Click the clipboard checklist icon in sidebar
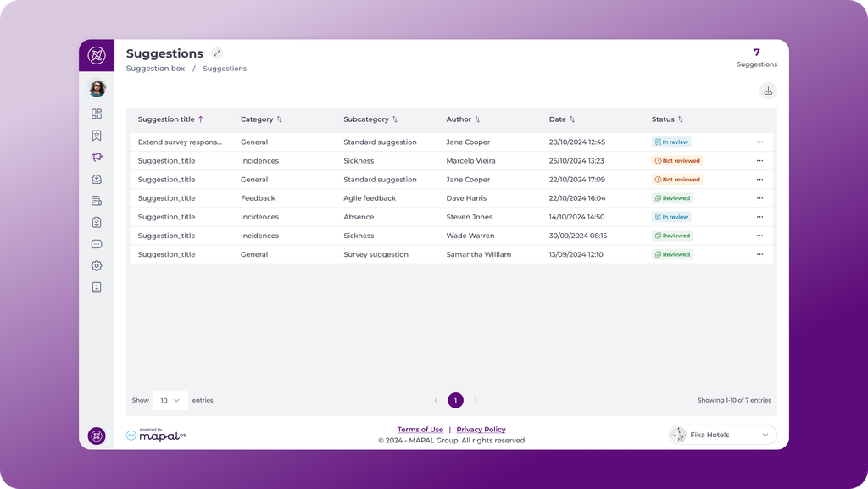868x489 pixels. (97, 222)
